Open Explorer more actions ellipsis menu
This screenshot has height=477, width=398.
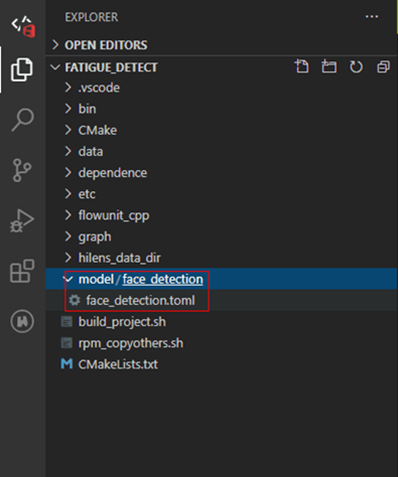pos(372,17)
